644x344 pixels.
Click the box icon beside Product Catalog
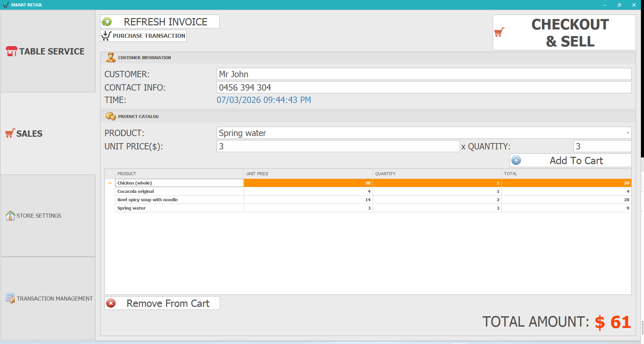click(111, 116)
